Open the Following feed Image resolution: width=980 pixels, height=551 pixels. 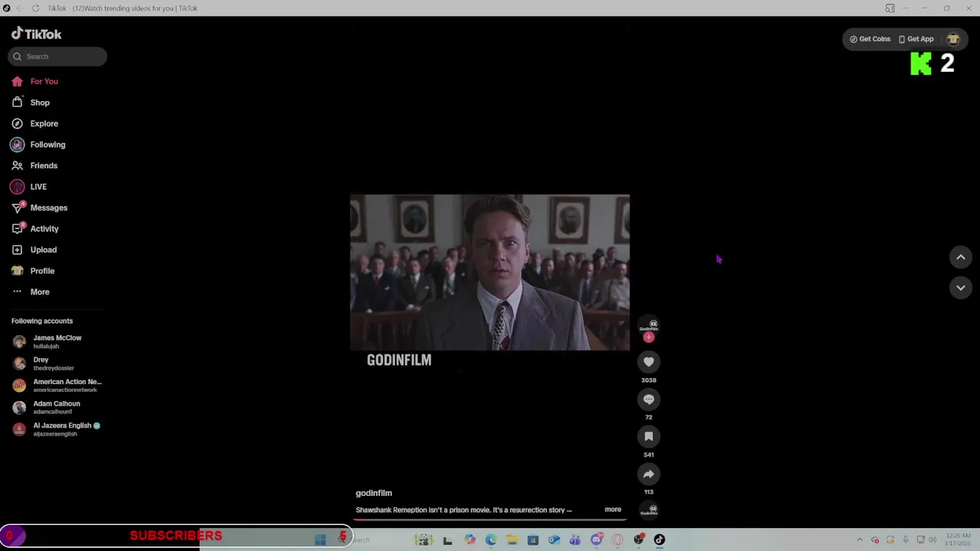(x=38, y=145)
